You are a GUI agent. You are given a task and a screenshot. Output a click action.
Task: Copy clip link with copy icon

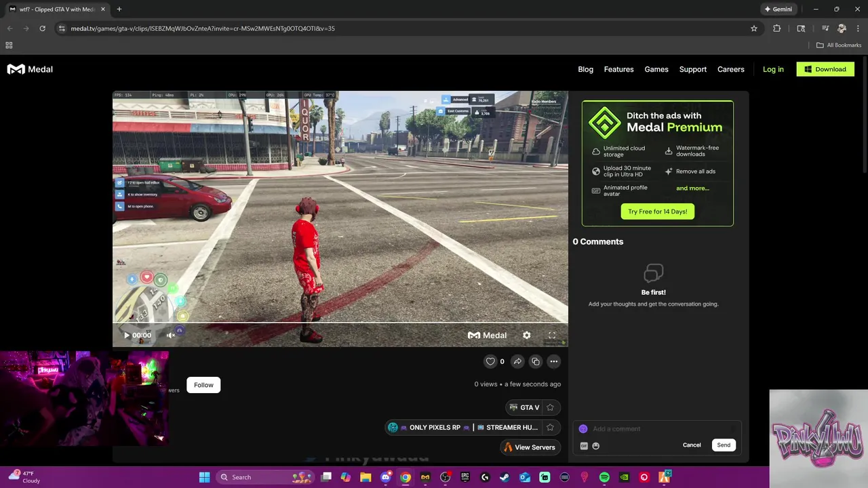pyautogui.click(x=536, y=361)
